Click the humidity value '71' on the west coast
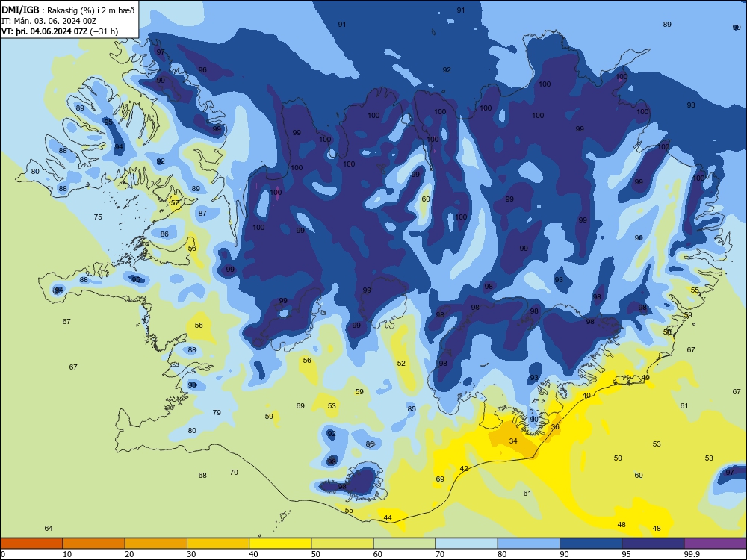Screen dimensions: 747x560 click(146, 322)
